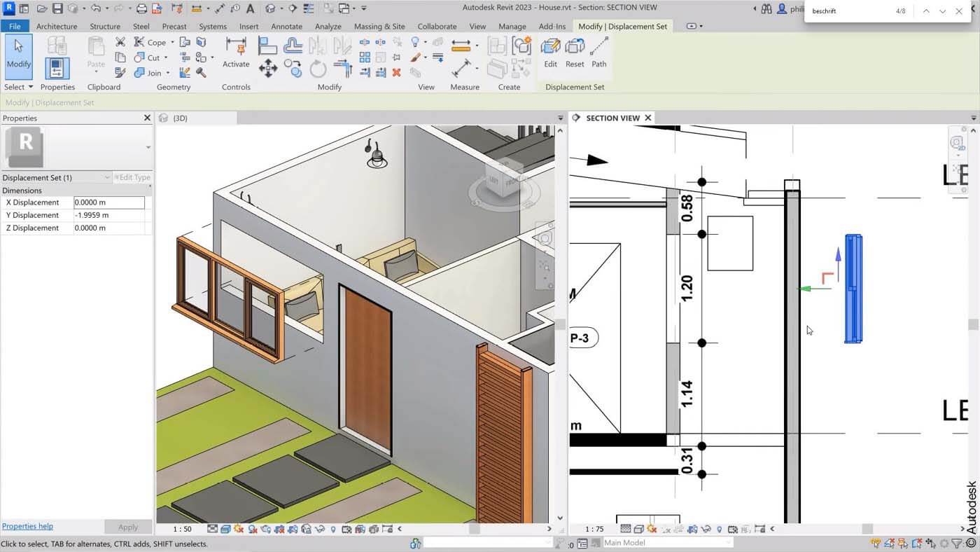The height and width of the screenshot is (552, 980).
Task: Switch to the Massing & Site tab
Action: [x=379, y=26]
